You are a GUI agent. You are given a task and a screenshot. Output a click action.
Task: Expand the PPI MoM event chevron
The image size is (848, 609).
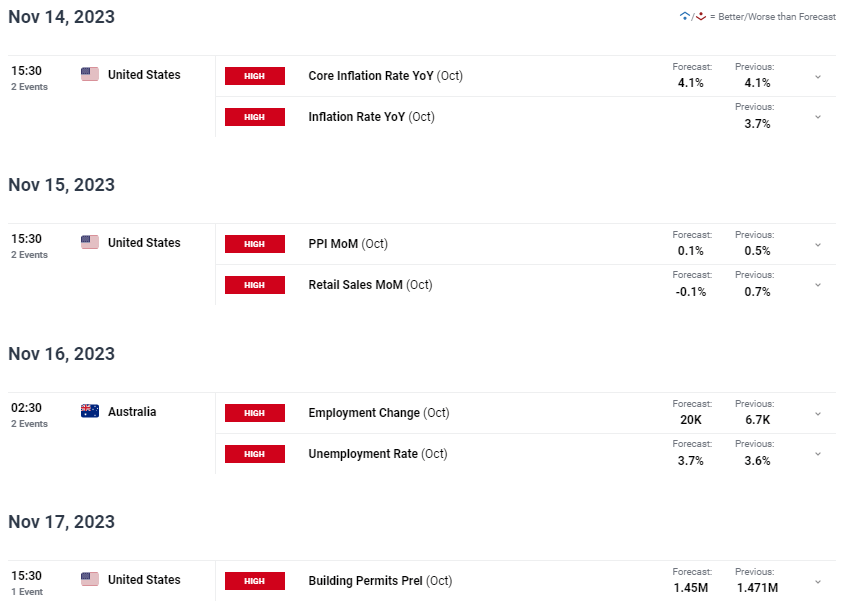coord(818,245)
